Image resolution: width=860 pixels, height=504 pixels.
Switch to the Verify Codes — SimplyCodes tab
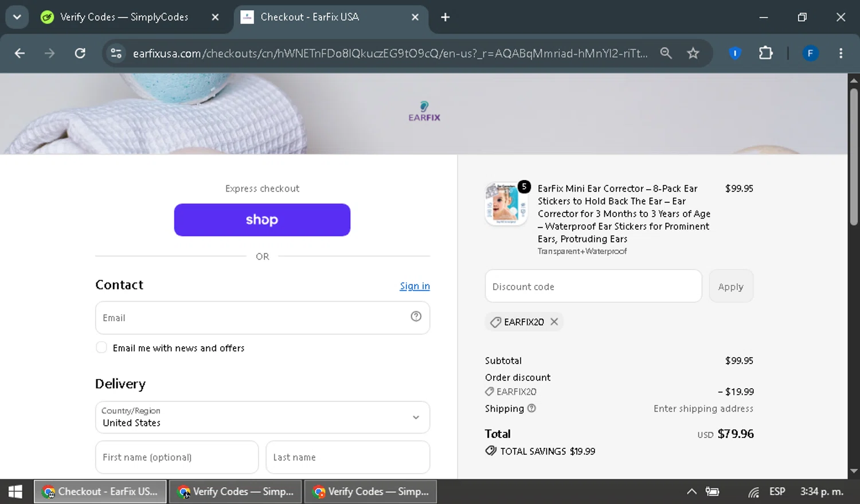[x=124, y=17]
